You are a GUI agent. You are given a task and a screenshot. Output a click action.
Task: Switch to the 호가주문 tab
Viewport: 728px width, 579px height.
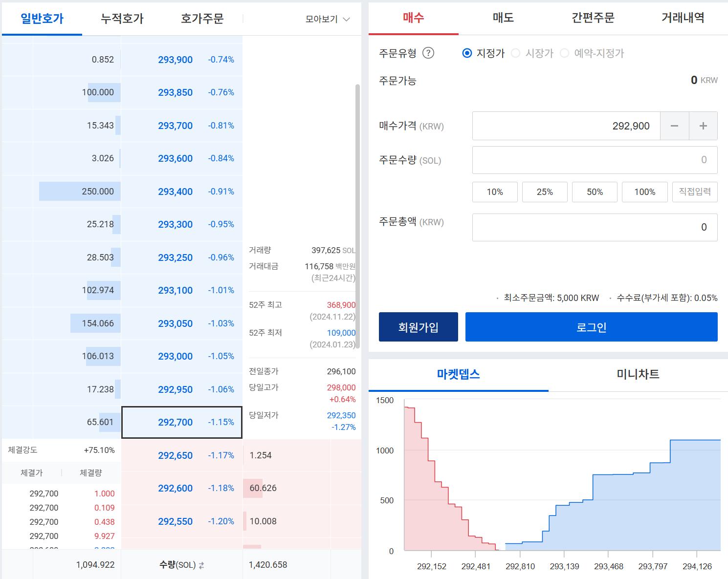click(x=202, y=19)
